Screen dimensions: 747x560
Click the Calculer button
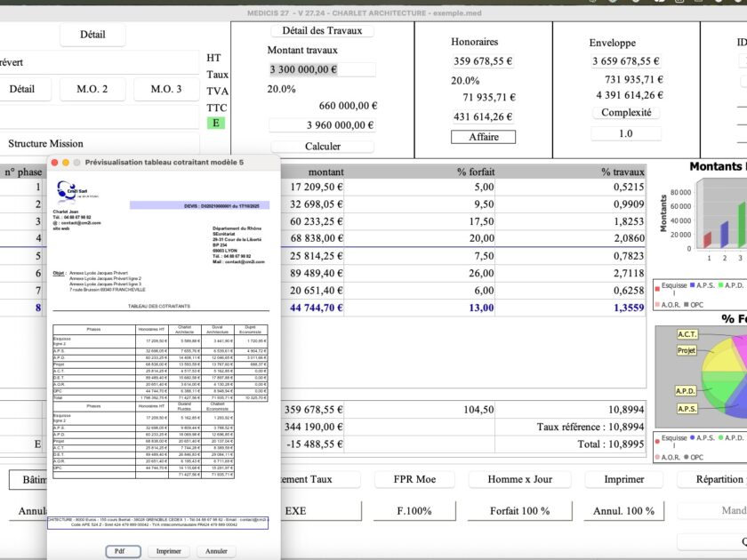323,146
